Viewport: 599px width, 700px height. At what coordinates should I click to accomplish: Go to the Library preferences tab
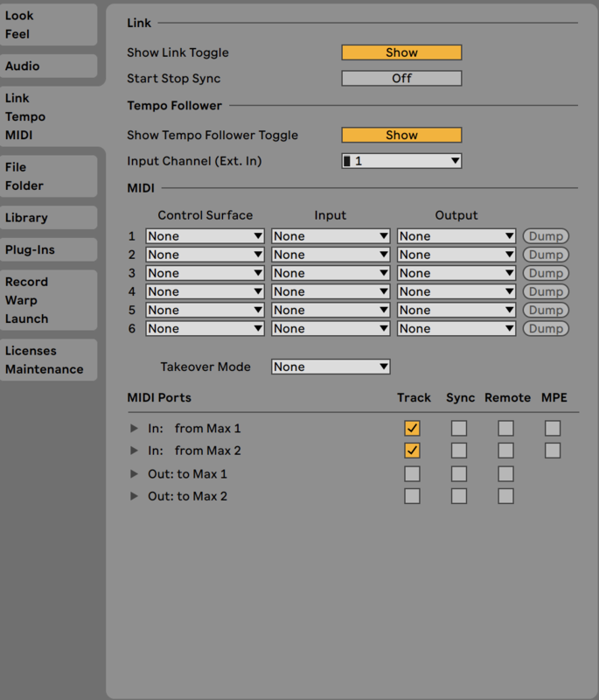[48, 218]
